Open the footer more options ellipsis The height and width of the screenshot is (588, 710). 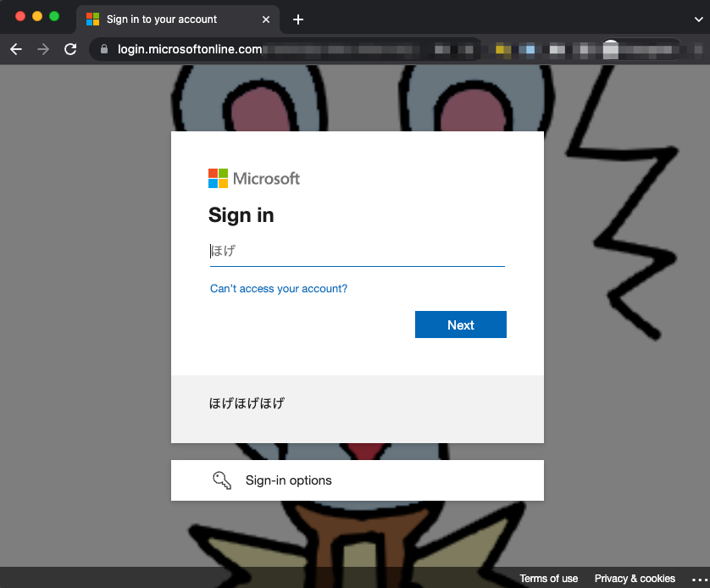699,580
